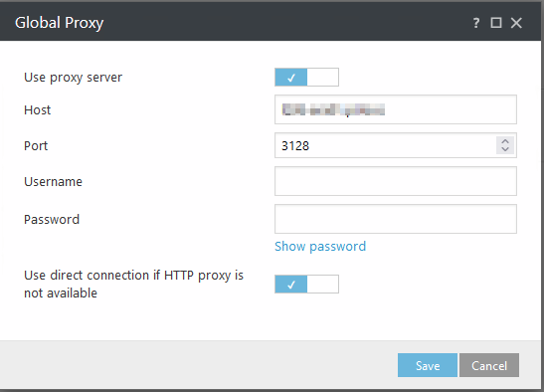Click the Show password link
Image resolution: width=544 pixels, height=392 pixels.
(320, 246)
